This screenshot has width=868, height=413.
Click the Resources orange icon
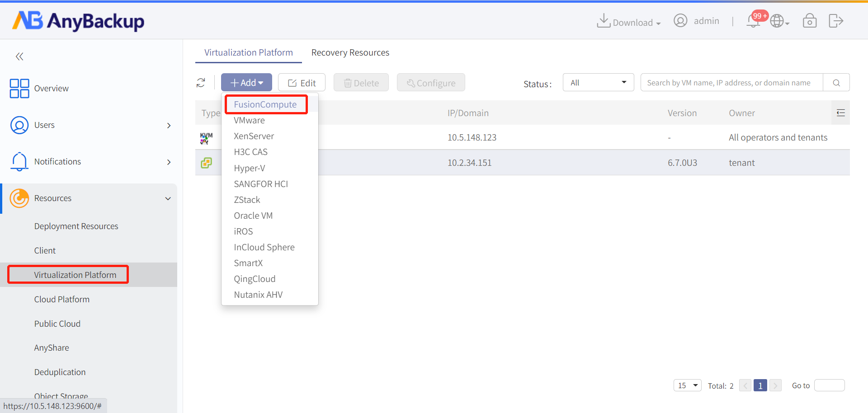[19, 198]
